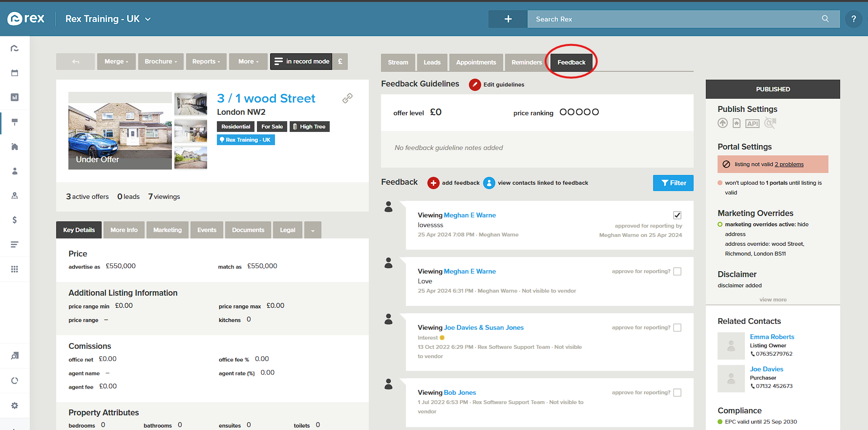Switch to the Marketing tab
Viewport: 868px width, 430px height.
pyautogui.click(x=167, y=230)
